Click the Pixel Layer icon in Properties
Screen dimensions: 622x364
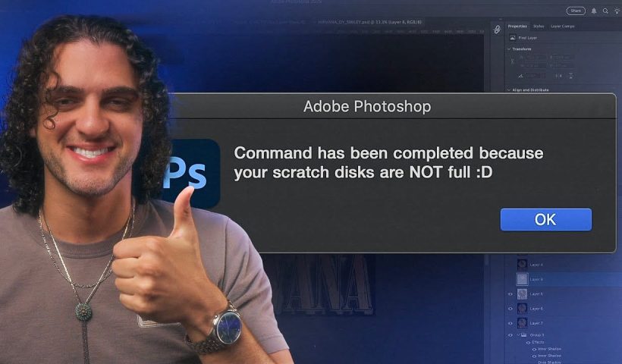point(513,38)
